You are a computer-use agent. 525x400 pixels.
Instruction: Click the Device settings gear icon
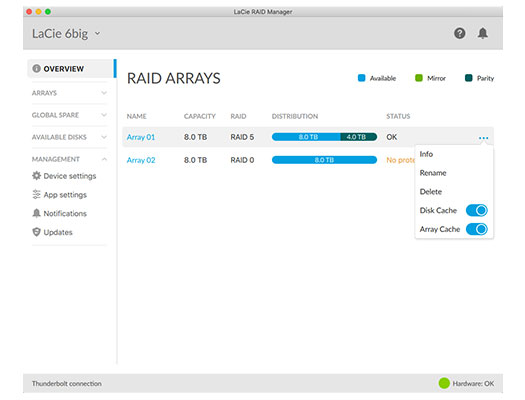click(36, 175)
